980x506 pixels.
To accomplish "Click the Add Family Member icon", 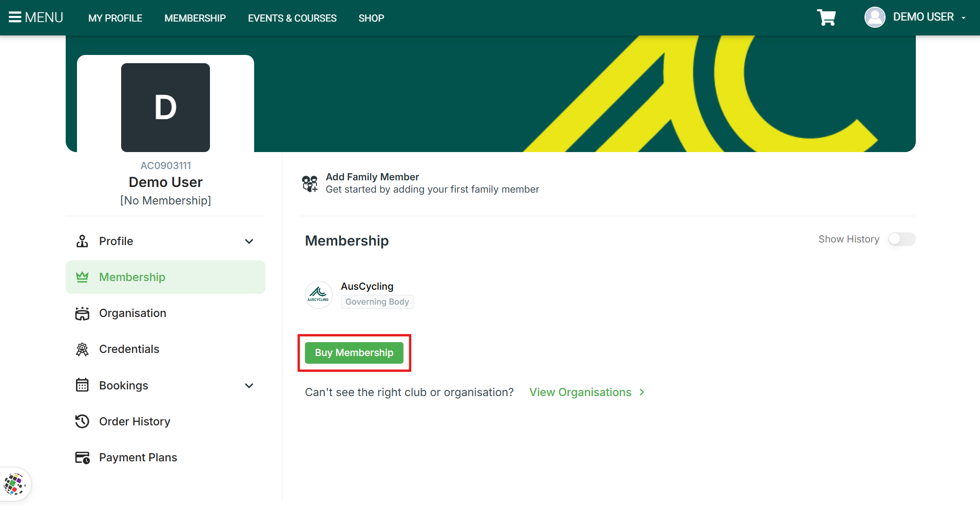I will click(310, 183).
